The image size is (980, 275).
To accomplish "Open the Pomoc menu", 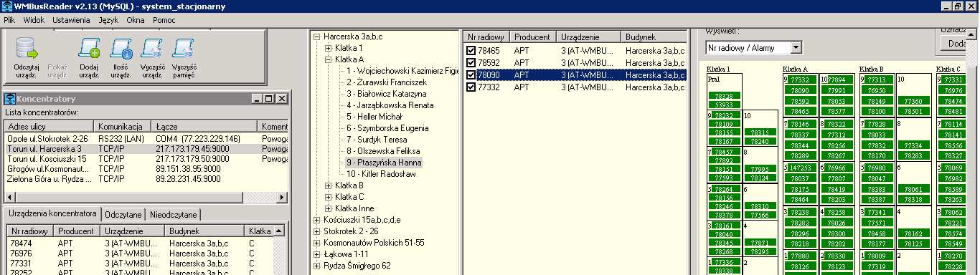I will 164,20.
